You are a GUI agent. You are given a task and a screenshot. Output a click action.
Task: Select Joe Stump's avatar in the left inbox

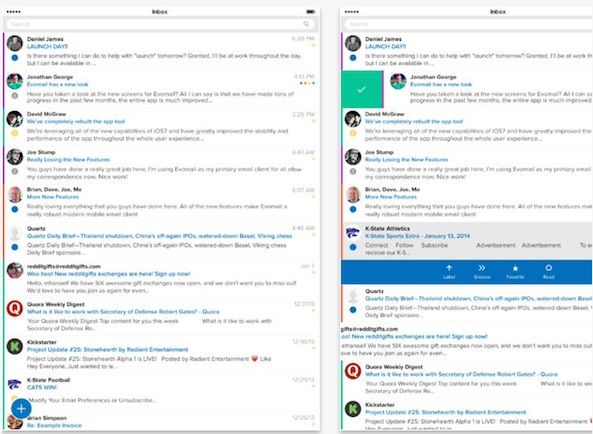[x=15, y=157]
